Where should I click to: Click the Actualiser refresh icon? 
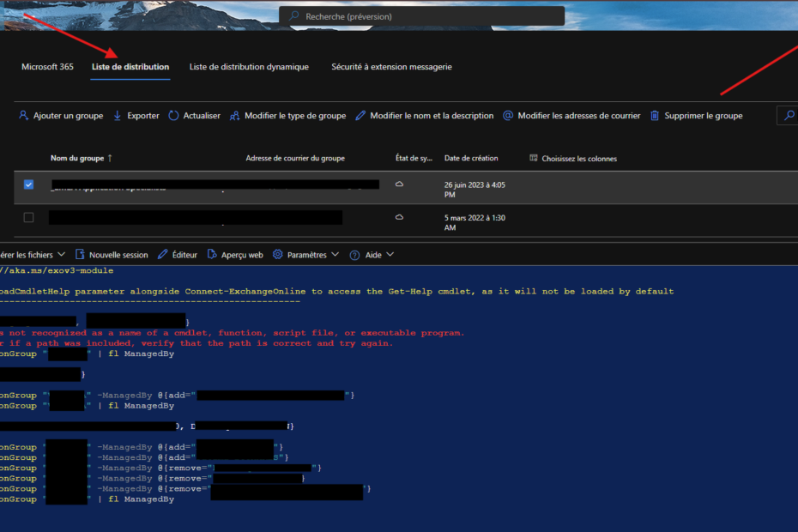pos(173,116)
